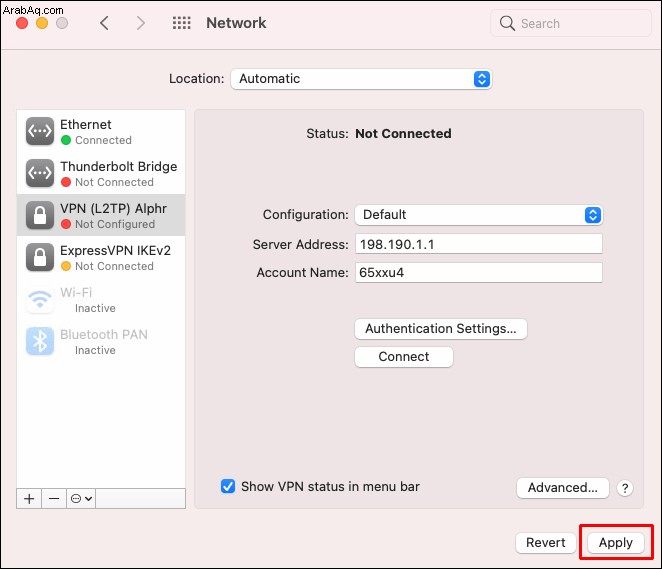Open Authentication Settings dialog

coord(441,329)
